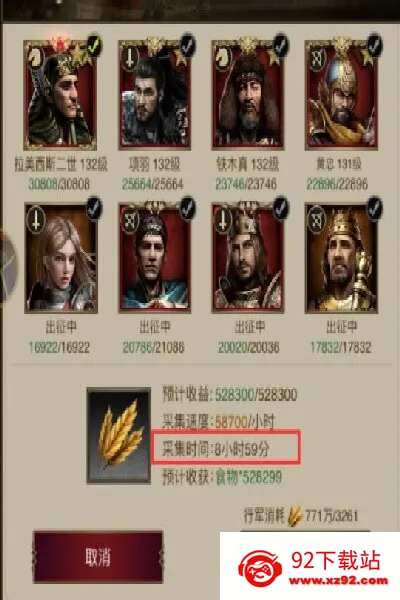
Task: Toggle the checkmark on the golden-crowned hero card
Action: [374, 207]
